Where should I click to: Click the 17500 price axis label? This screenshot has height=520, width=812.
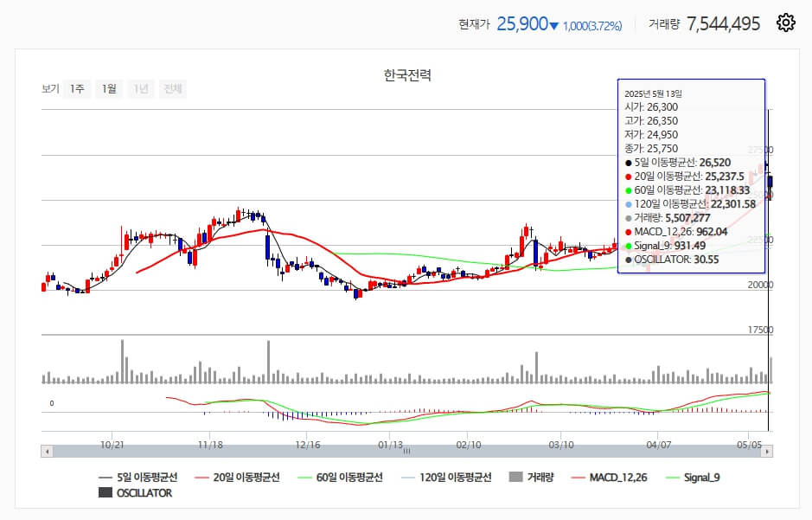click(x=760, y=330)
